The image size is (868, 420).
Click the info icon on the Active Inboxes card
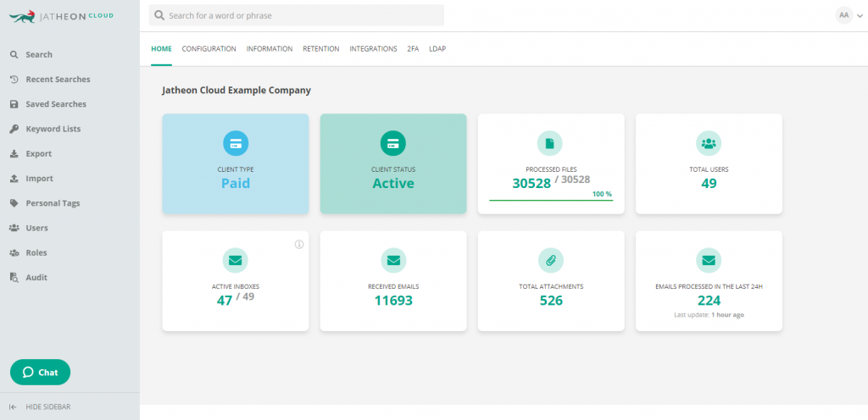pos(299,244)
